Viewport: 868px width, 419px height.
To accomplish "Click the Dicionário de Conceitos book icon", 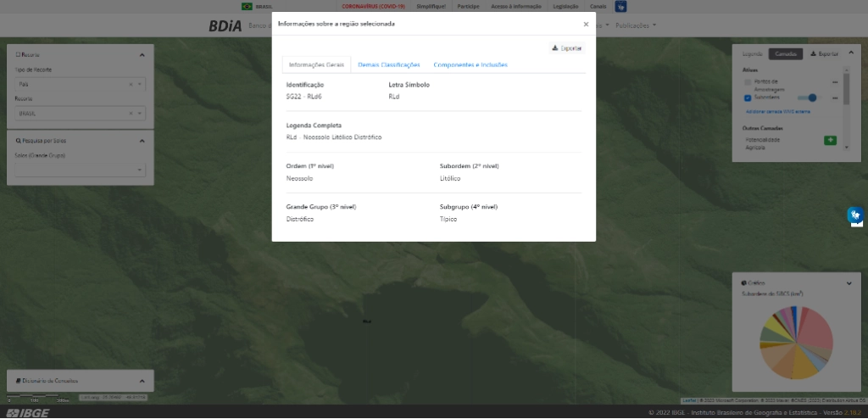I will pos(19,381).
